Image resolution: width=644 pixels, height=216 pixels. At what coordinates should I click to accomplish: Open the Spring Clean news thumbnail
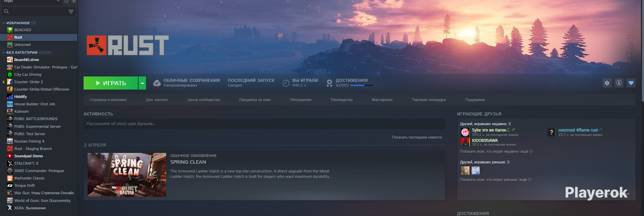point(127,175)
